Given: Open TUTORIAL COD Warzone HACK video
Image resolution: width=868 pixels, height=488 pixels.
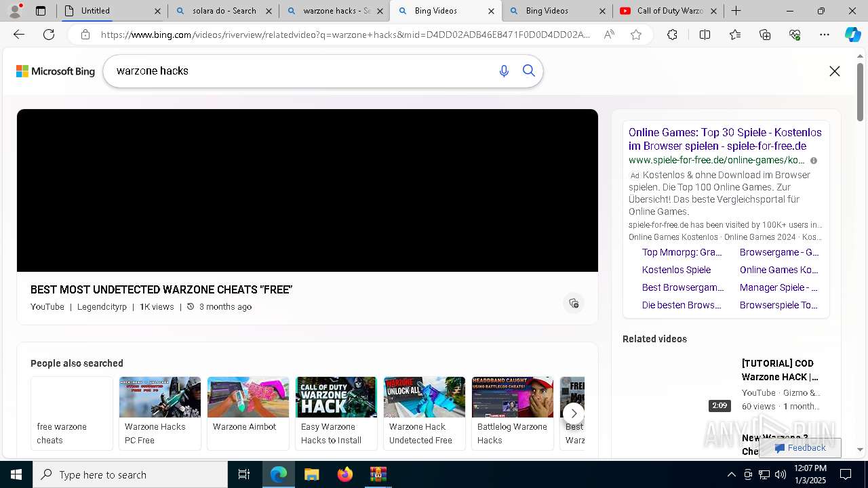Looking at the screenshot, I should point(781,370).
